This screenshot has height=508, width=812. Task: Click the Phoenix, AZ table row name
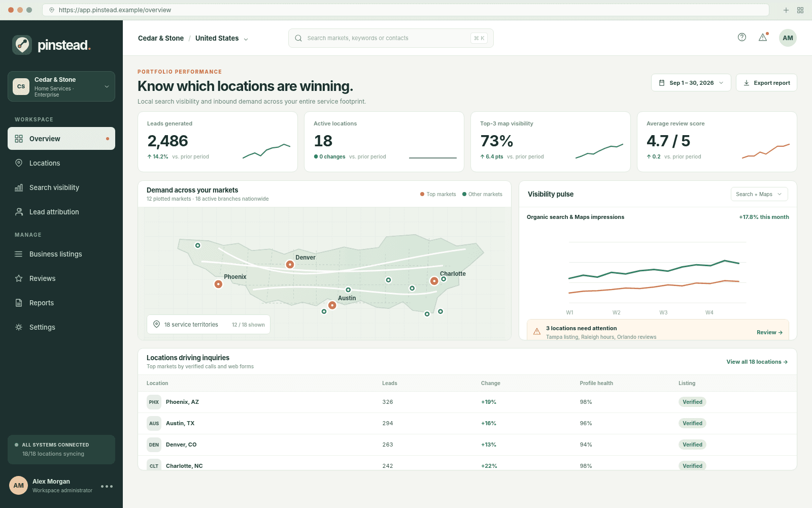pyautogui.click(x=182, y=402)
